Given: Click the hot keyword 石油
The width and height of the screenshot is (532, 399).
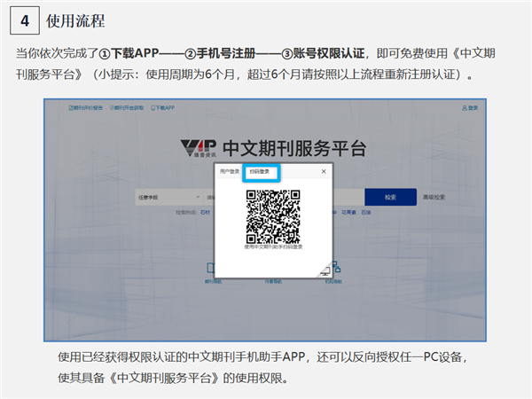Looking at the screenshot, I should 365,213.
